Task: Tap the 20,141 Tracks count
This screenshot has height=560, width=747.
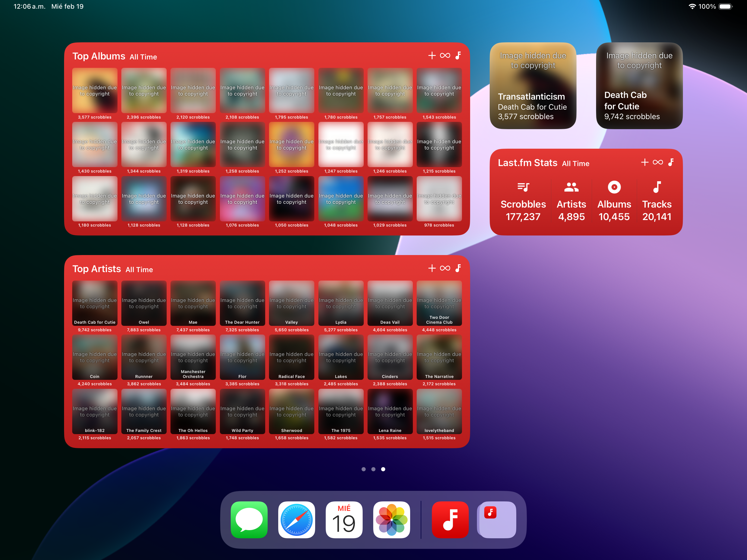Action: (x=657, y=217)
